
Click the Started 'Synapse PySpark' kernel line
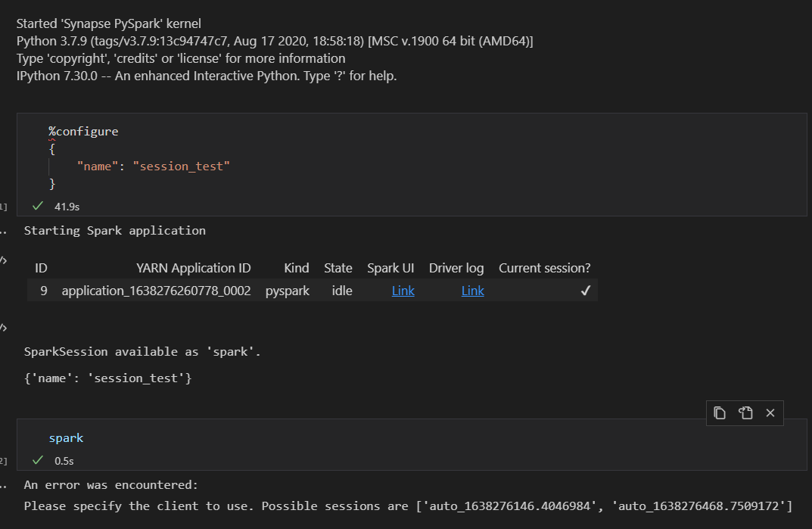pyautogui.click(x=109, y=23)
